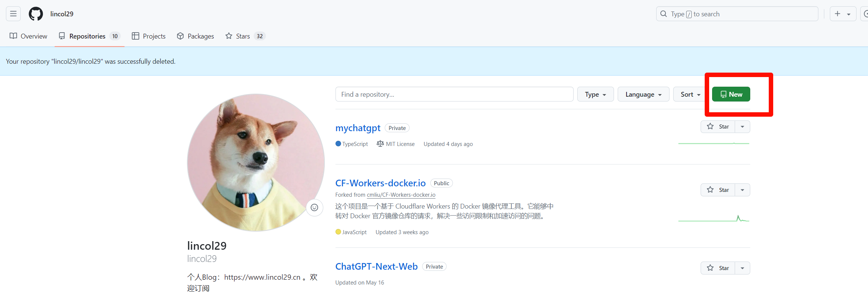Click the GitHub Octocat logo
The image size is (868, 296).
tap(36, 14)
